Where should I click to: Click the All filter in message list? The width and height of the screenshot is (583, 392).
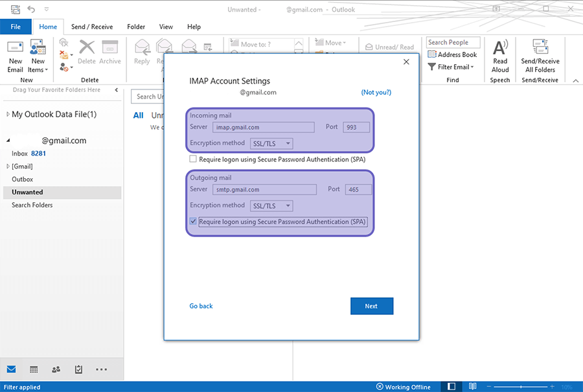coord(139,115)
